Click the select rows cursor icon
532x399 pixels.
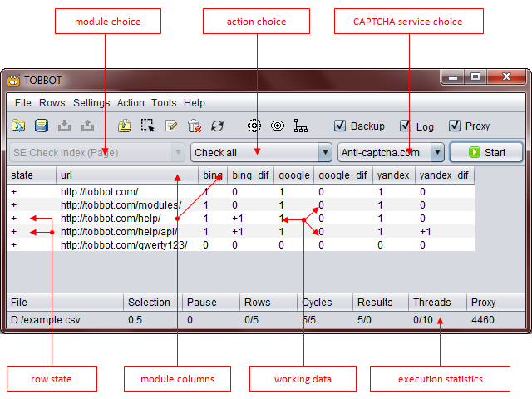point(148,126)
